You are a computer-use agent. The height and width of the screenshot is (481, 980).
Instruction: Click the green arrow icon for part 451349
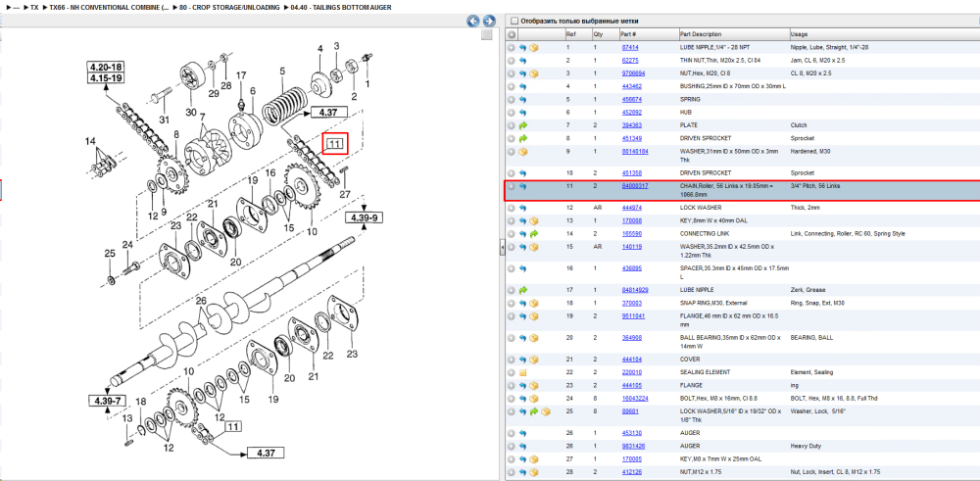(x=522, y=138)
